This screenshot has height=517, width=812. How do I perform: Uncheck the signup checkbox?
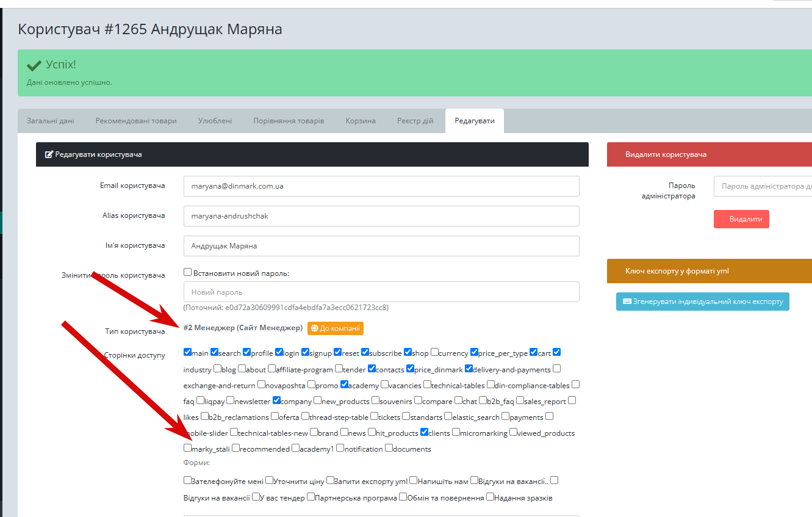click(306, 352)
